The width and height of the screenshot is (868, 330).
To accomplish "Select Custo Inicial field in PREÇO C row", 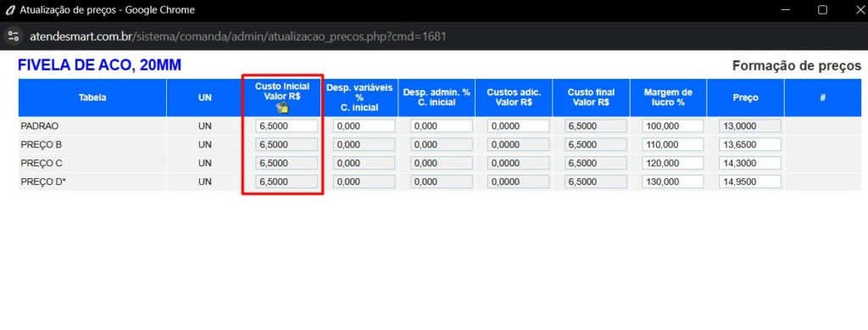I will pos(287,163).
